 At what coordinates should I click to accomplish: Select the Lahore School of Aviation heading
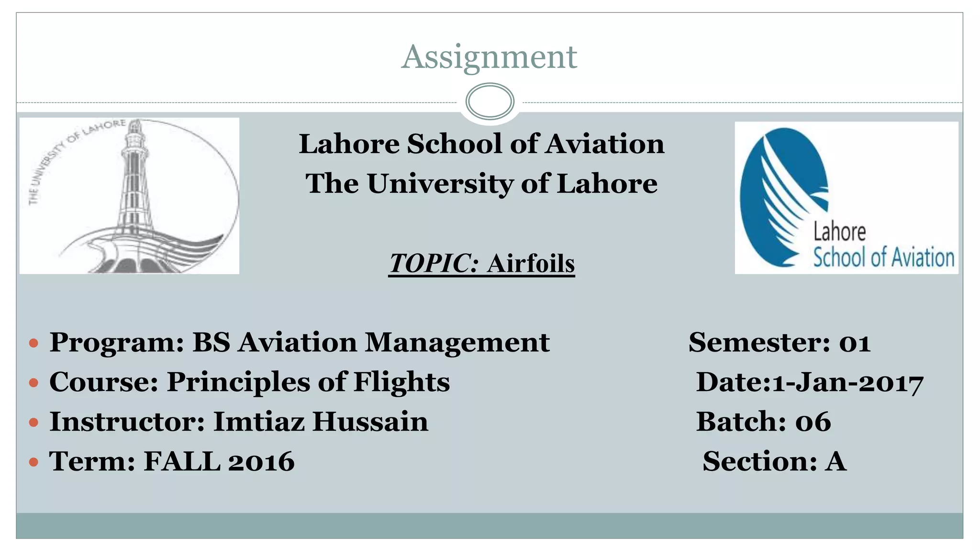click(481, 143)
